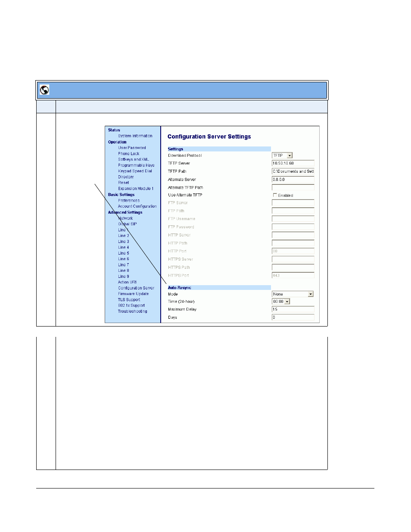
Task: Open the System Information page
Action: [x=135, y=136]
